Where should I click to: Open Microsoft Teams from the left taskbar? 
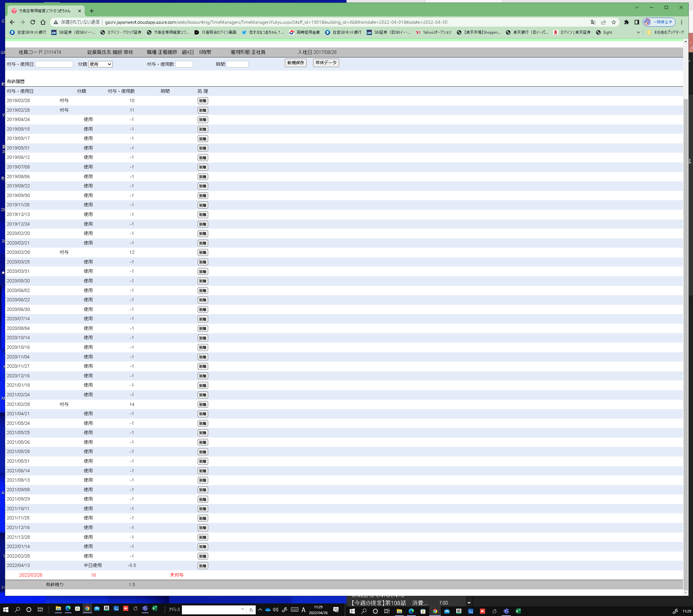click(145, 609)
